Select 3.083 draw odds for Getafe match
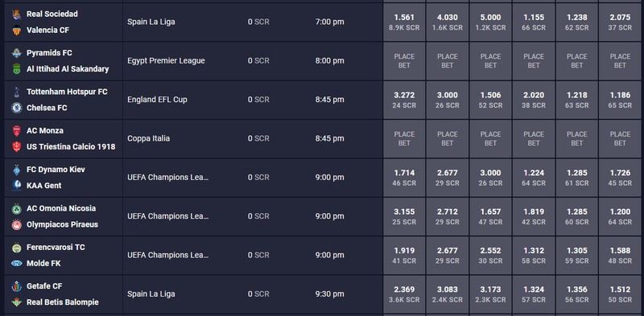The height and width of the screenshot is (316, 644). (448, 294)
